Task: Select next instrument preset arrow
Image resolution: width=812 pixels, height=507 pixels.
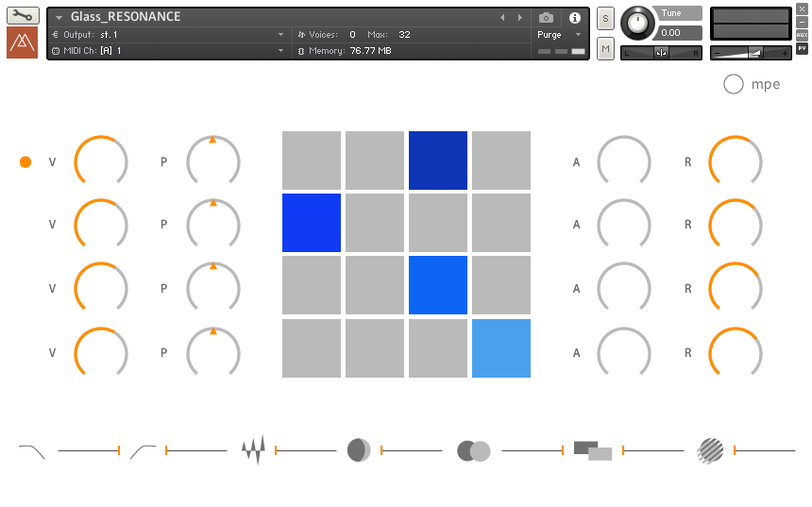Action: (520, 18)
